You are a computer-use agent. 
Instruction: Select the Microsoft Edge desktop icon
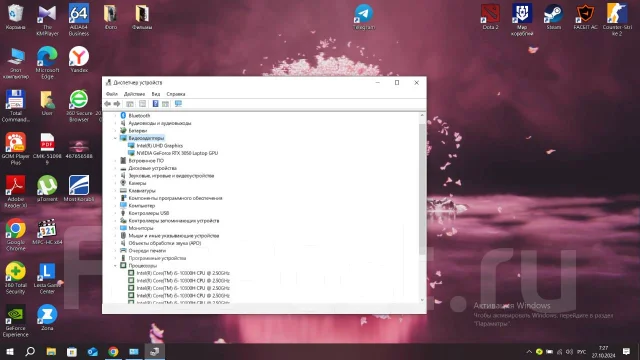pyautogui.click(x=47, y=62)
